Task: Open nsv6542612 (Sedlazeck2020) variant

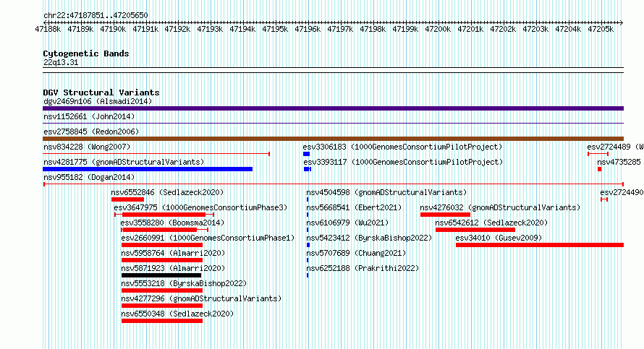Action: pos(491,223)
